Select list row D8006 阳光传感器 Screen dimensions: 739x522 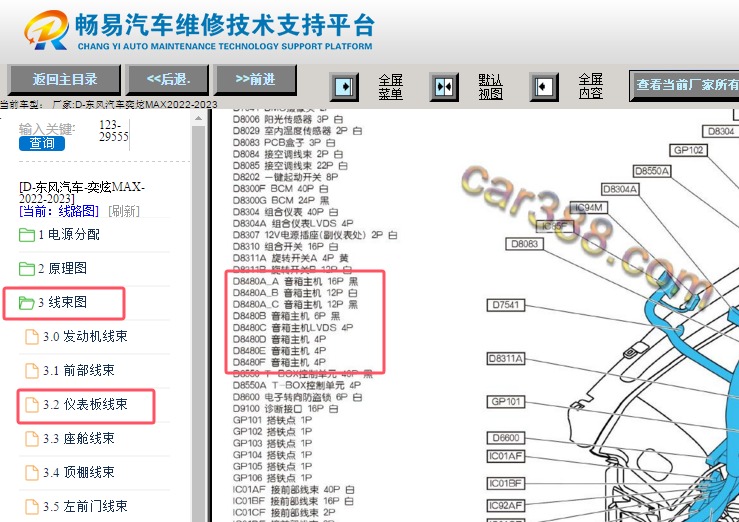(288, 120)
